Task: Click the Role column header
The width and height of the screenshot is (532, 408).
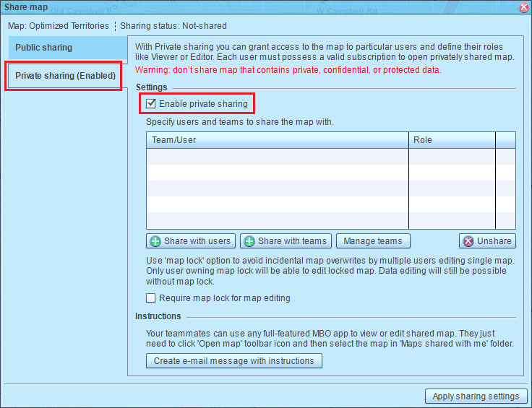Action: (452, 139)
